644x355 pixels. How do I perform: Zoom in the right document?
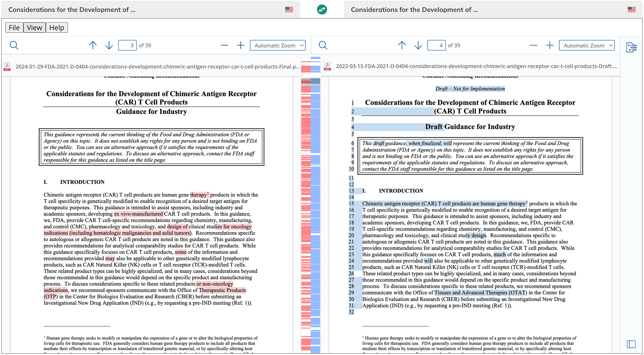tap(549, 45)
